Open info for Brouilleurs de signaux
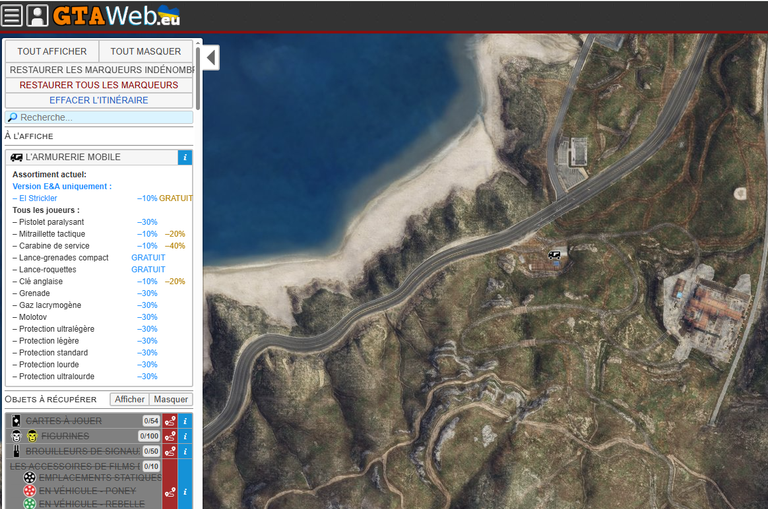This screenshot has height=509, width=768. coord(185,451)
